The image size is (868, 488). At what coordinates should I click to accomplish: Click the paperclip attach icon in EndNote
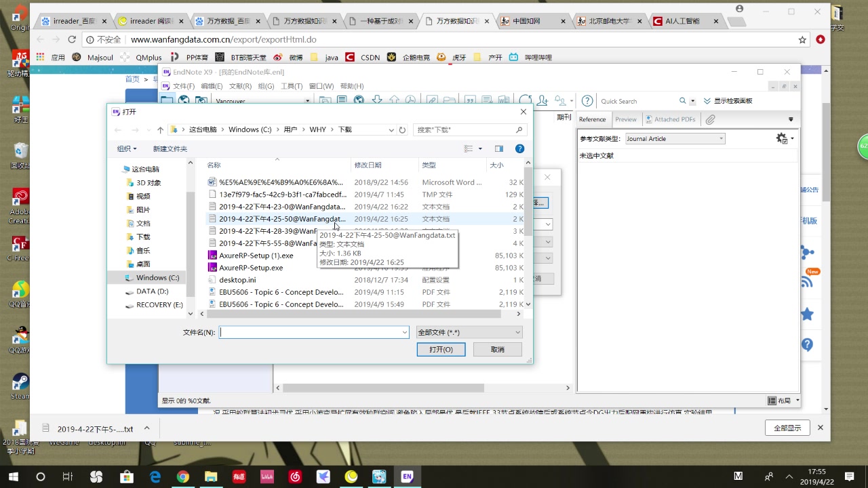710,119
